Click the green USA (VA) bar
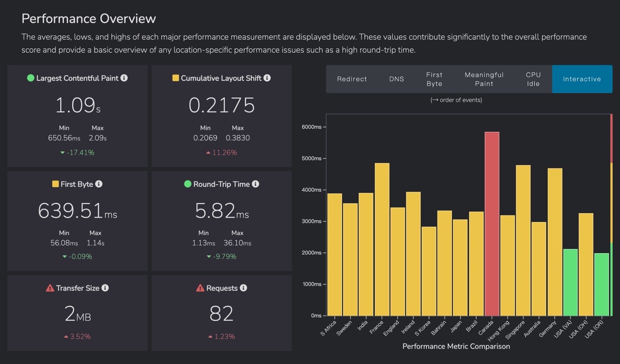Image resolution: width=620 pixels, height=364 pixels. [571, 282]
